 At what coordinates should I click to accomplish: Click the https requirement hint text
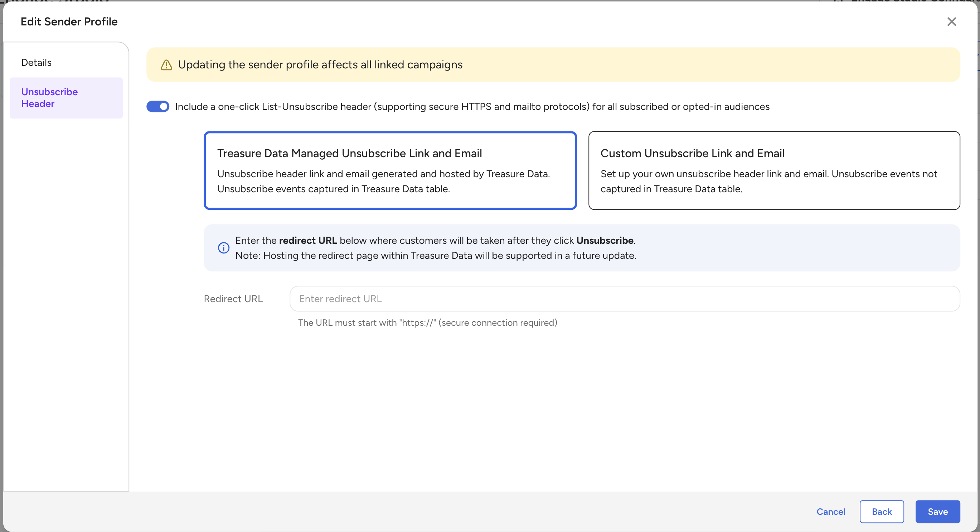[x=427, y=323]
